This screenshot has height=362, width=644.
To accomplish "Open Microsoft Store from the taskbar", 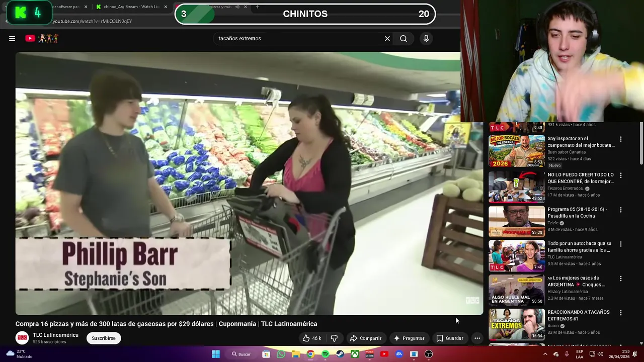I will coord(266,354).
